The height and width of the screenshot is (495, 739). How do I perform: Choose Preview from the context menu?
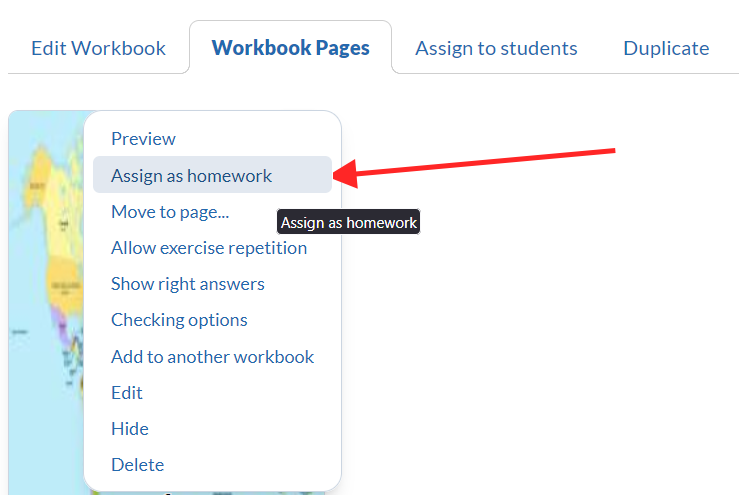click(143, 139)
